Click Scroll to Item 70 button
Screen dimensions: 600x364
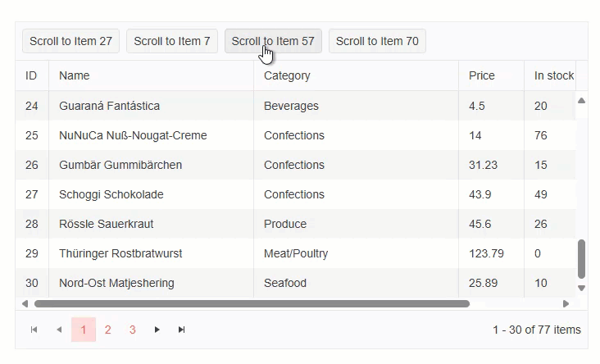[x=377, y=41]
